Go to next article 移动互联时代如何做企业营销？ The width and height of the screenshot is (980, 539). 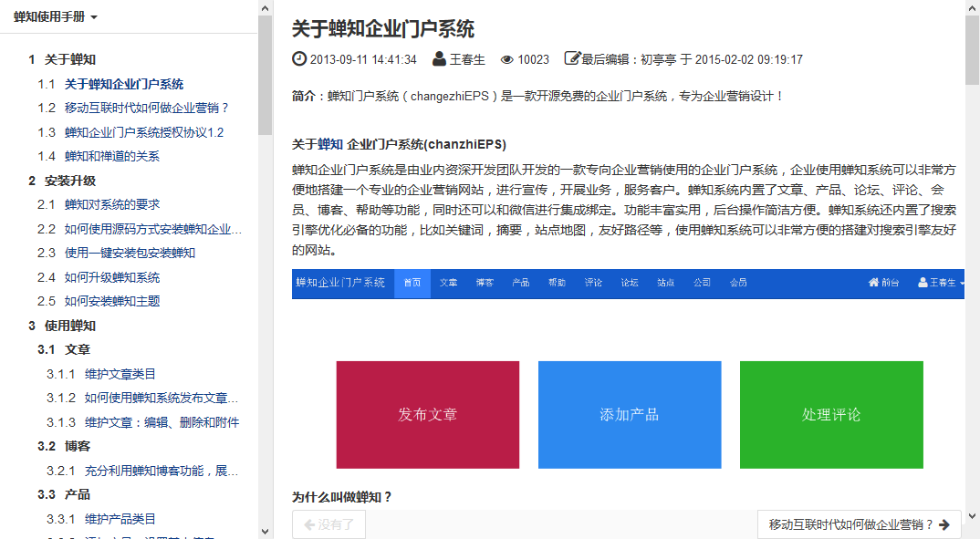click(860, 524)
